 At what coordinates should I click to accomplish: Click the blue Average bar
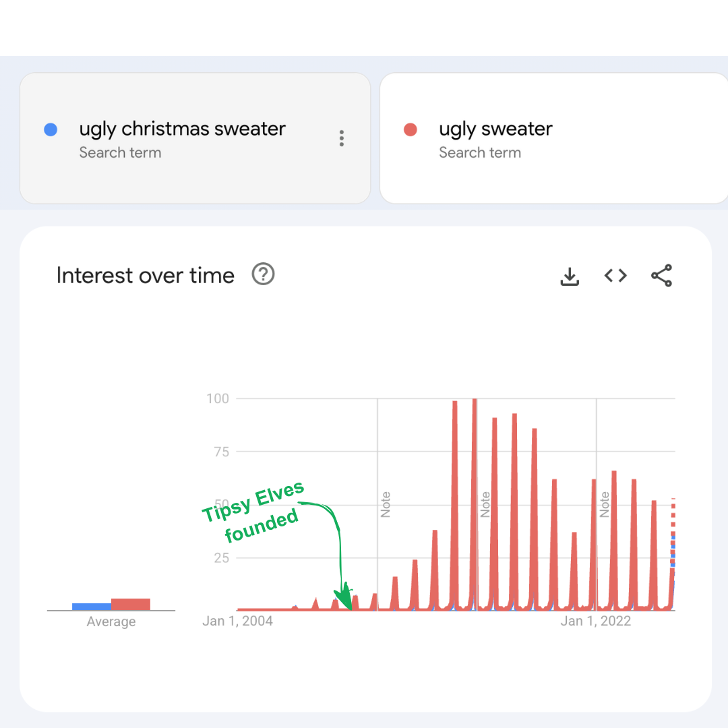pos(92,607)
